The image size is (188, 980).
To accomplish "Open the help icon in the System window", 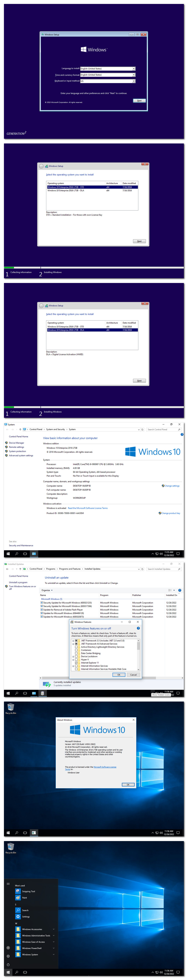I will [x=182, y=434].
